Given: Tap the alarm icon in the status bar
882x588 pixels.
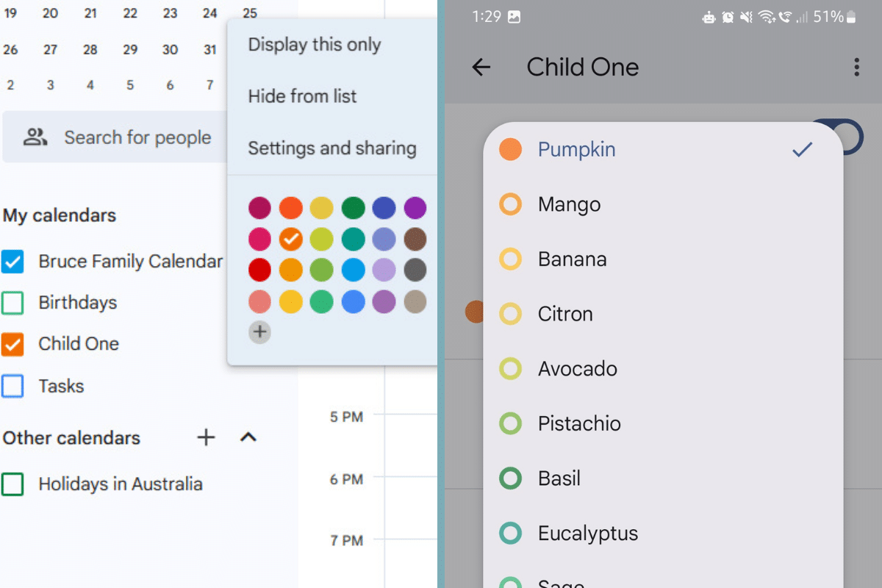Looking at the screenshot, I should pyautogui.click(x=726, y=15).
